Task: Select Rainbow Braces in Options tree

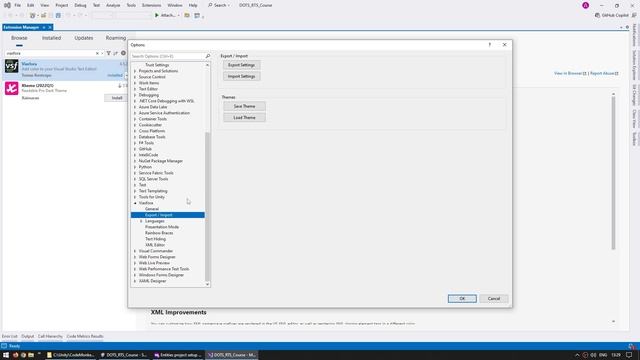Action: 159,233
